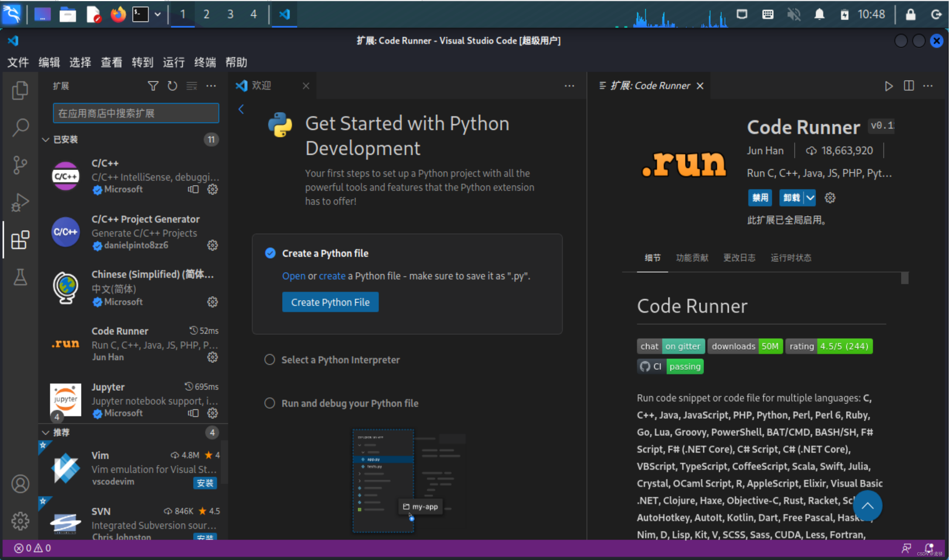The image size is (949, 560).
Task: Click the filter extensions icon
Action: 153,86
